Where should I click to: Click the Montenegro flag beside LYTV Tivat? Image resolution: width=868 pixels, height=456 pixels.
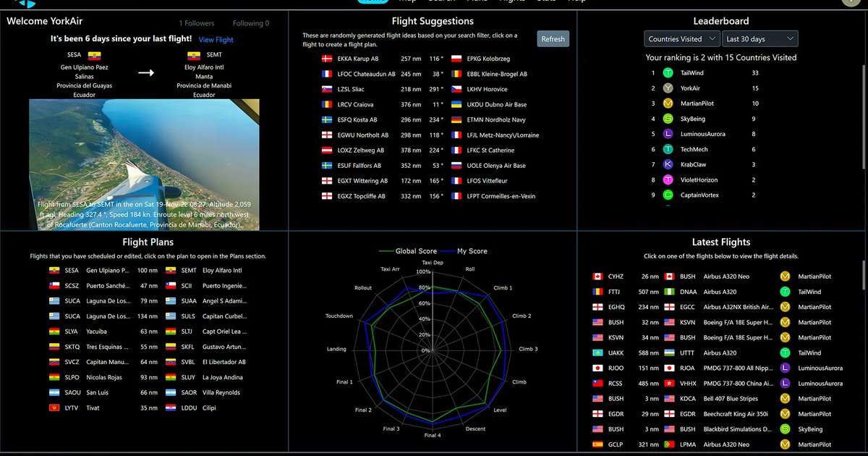[54, 408]
